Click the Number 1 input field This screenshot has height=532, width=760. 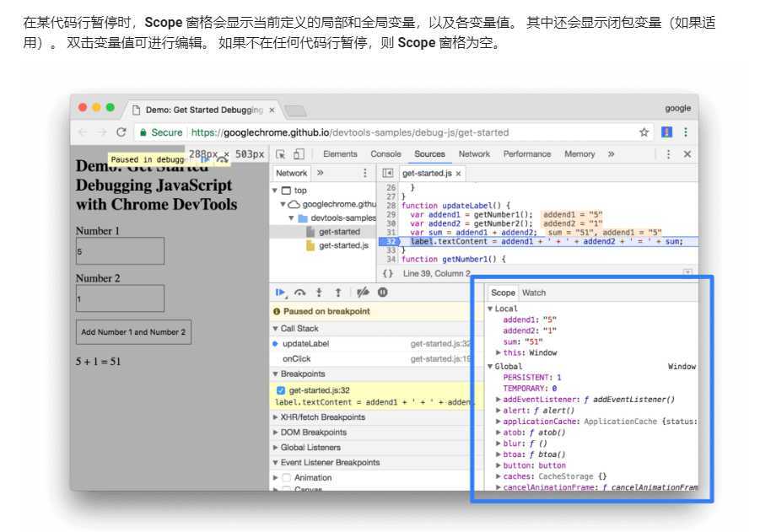pyautogui.click(x=120, y=251)
